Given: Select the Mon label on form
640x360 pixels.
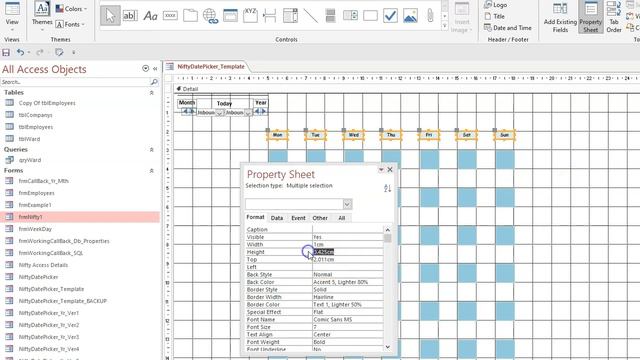Looking at the screenshot, I should (278, 135).
